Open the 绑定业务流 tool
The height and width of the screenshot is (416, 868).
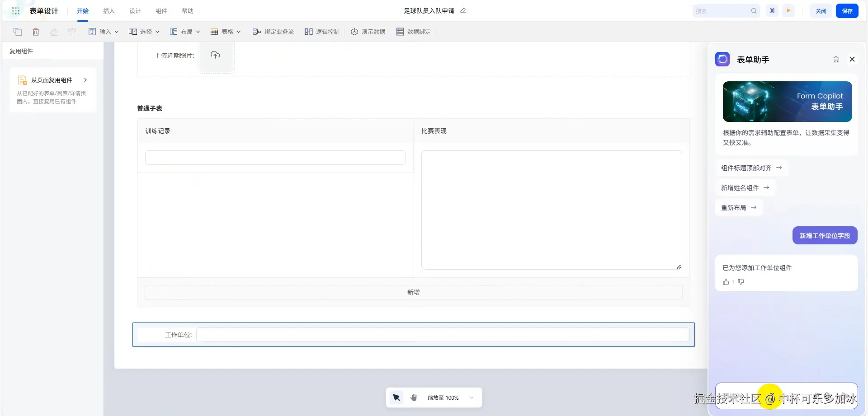[274, 32]
